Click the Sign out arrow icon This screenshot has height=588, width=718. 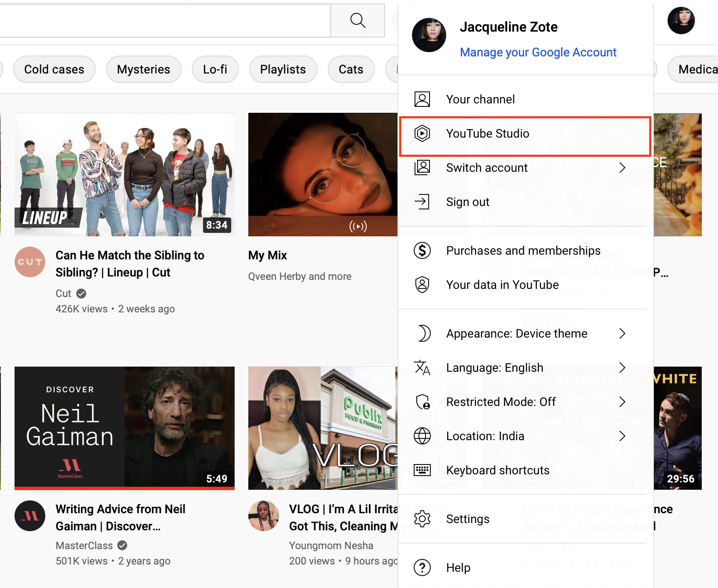click(422, 202)
